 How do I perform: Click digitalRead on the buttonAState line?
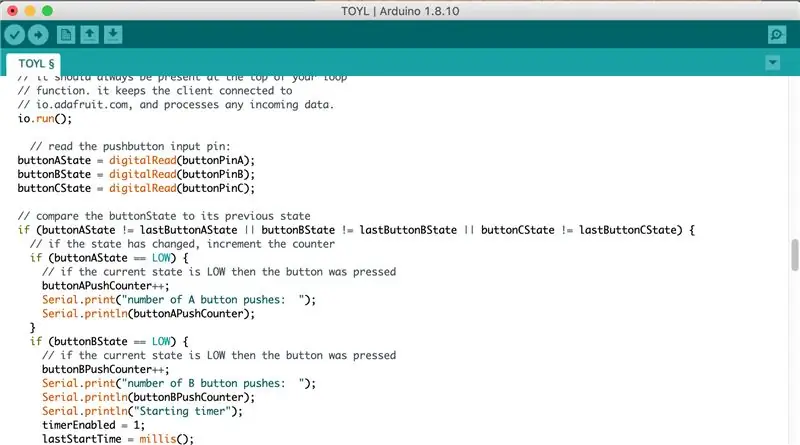(142, 160)
